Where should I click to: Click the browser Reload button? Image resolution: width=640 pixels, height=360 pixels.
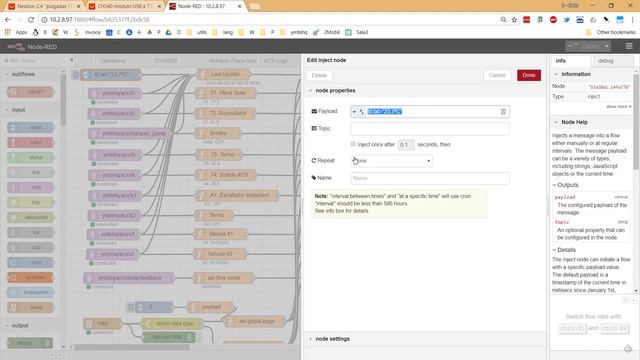[31, 20]
